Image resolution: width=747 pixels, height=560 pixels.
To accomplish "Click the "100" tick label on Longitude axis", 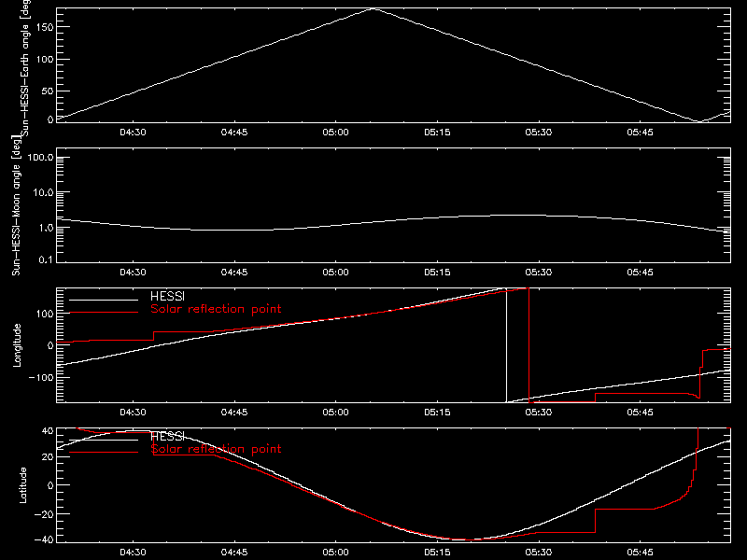I will [45, 314].
